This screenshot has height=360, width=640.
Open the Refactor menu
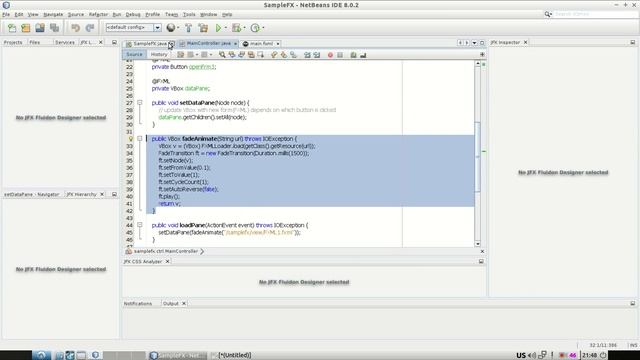tap(98, 14)
